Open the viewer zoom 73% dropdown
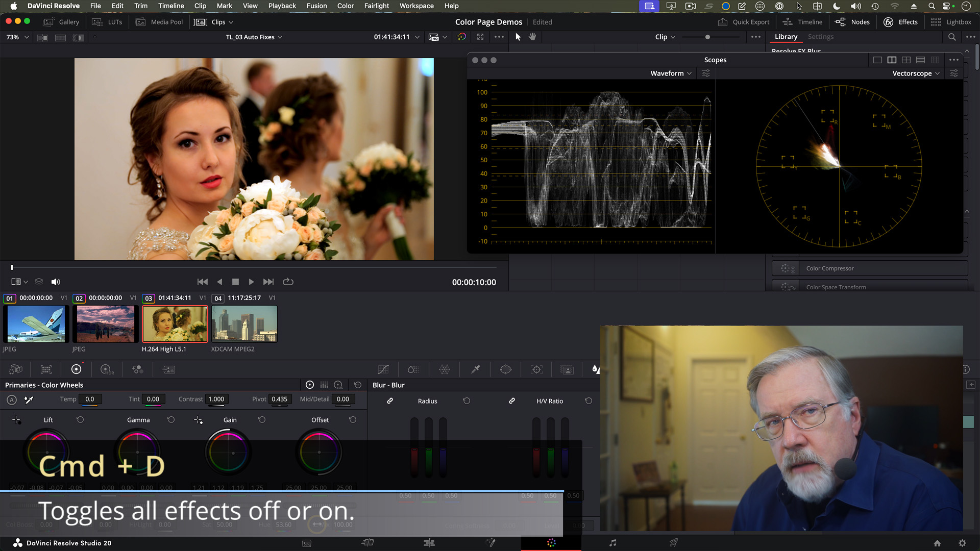The image size is (980, 551). (17, 37)
